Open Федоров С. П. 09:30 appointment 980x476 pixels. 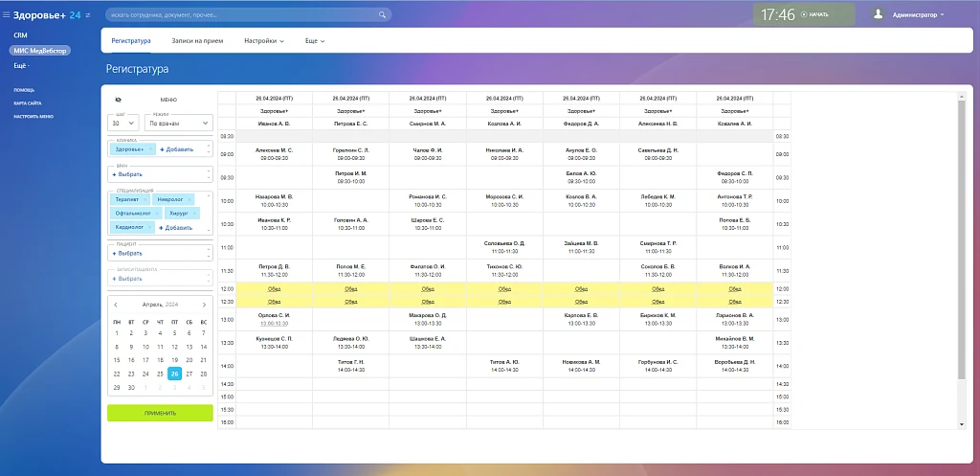pyautogui.click(x=735, y=177)
